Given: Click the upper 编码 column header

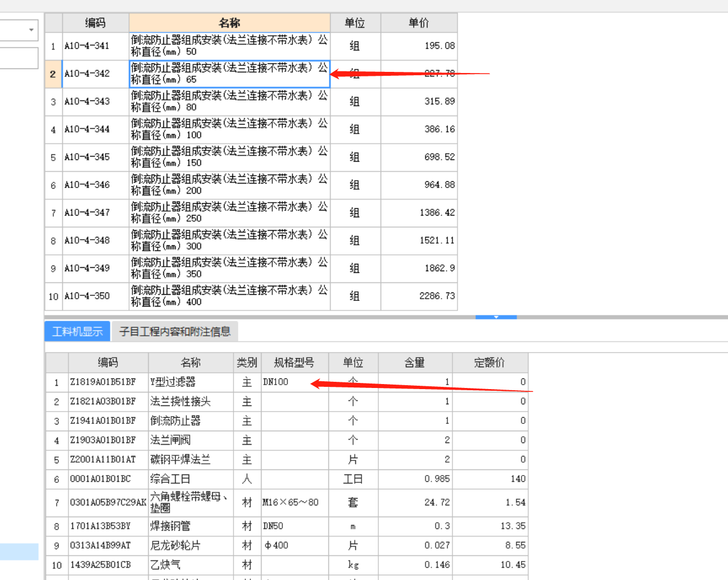Looking at the screenshot, I should click(95, 23).
